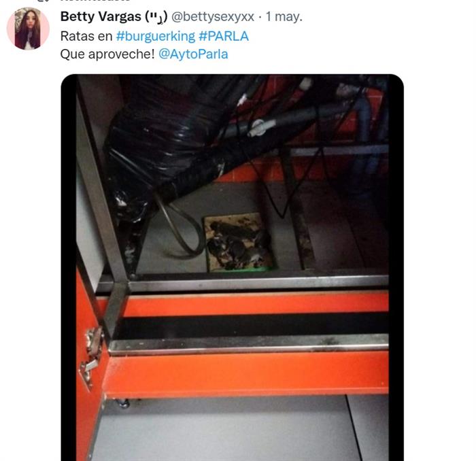Open the @AytoParla mention
This screenshot has height=461, width=476.
[x=193, y=54]
